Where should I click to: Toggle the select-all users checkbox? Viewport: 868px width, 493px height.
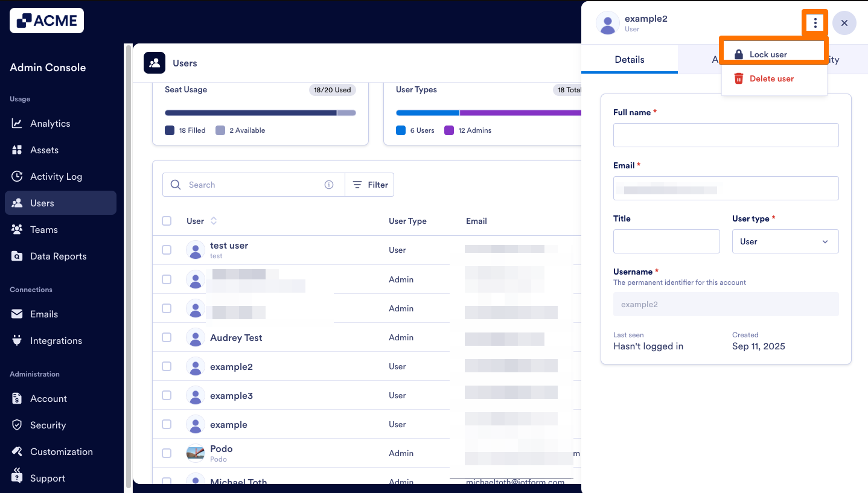pyautogui.click(x=167, y=221)
